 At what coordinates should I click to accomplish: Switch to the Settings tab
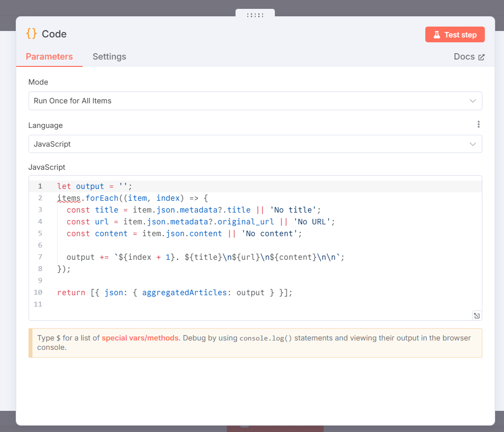(109, 57)
